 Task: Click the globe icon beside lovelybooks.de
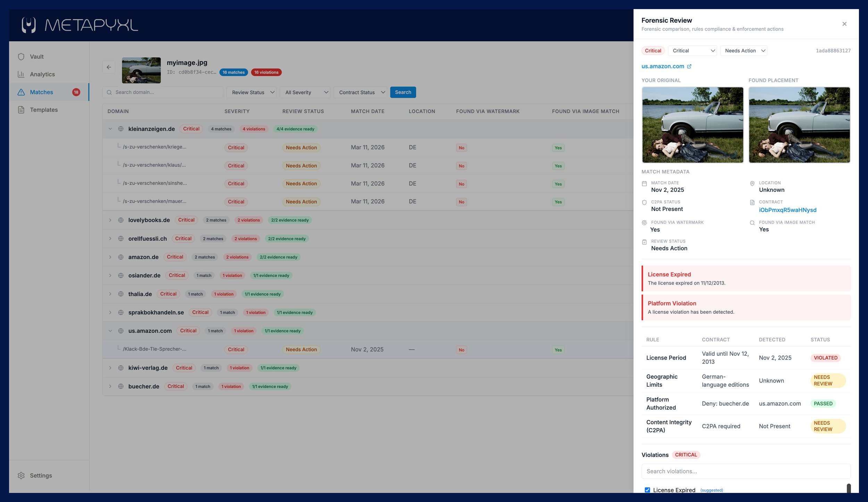(121, 220)
